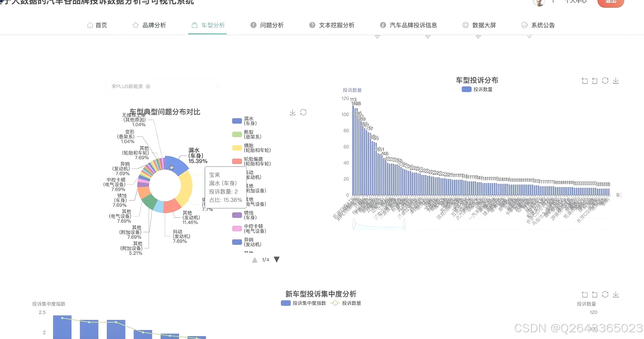The height and width of the screenshot is (339, 644).
Task: Click the blue 漏水 pie slice
Action: [176, 164]
